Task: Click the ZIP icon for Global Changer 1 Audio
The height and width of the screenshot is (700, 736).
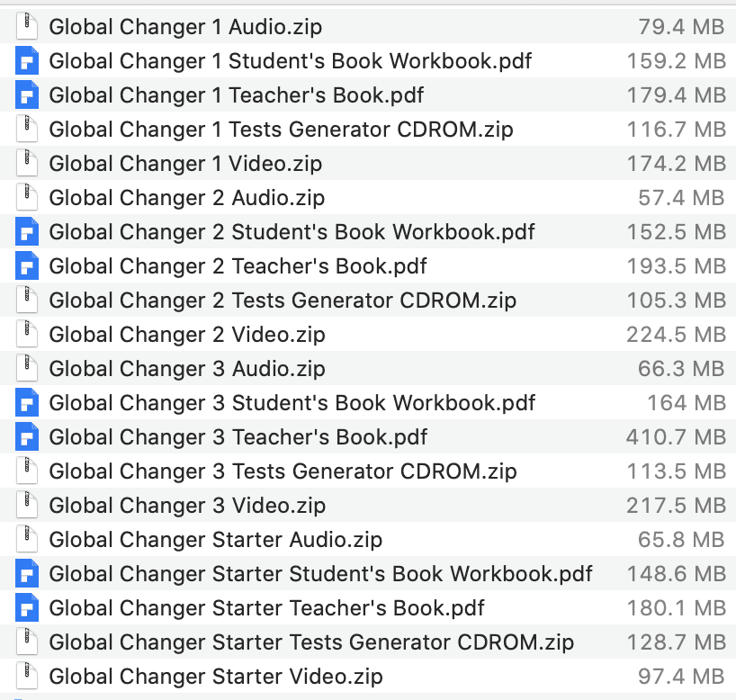Action: (x=29, y=26)
